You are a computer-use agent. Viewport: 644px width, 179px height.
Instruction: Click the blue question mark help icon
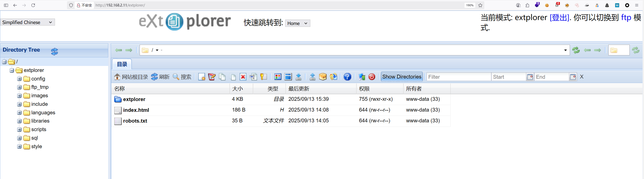point(347,77)
